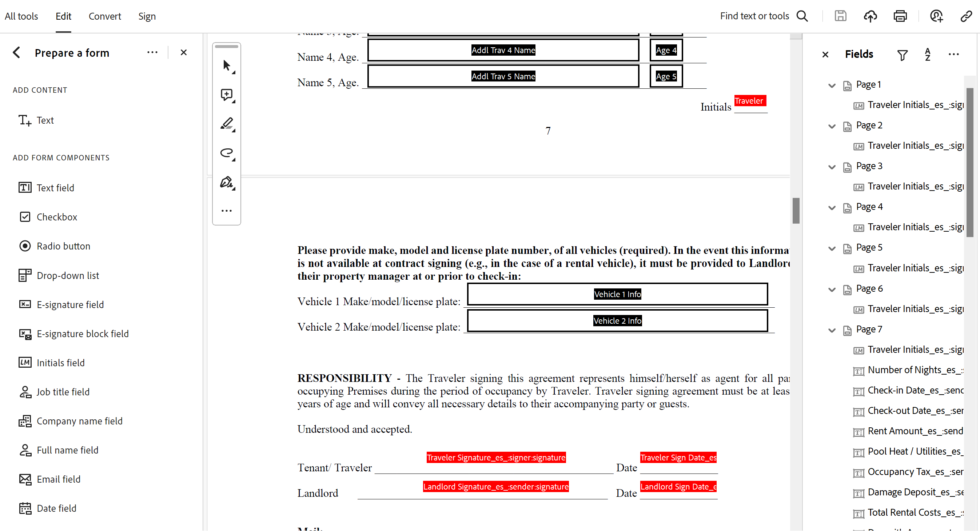The height and width of the screenshot is (531, 980).
Task: Add an E-signature field
Action: pyautogui.click(x=70, y=304)
